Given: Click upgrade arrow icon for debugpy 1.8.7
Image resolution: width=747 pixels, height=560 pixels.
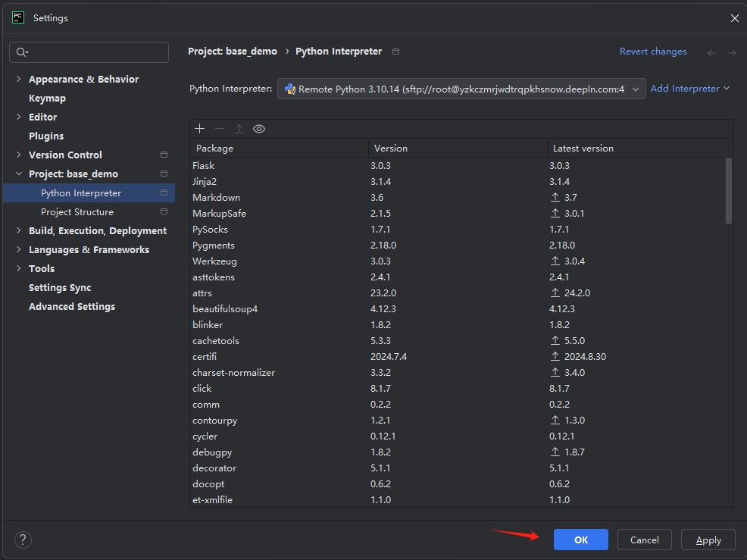Looking at the screenshot, I should [x=555, y=452].
